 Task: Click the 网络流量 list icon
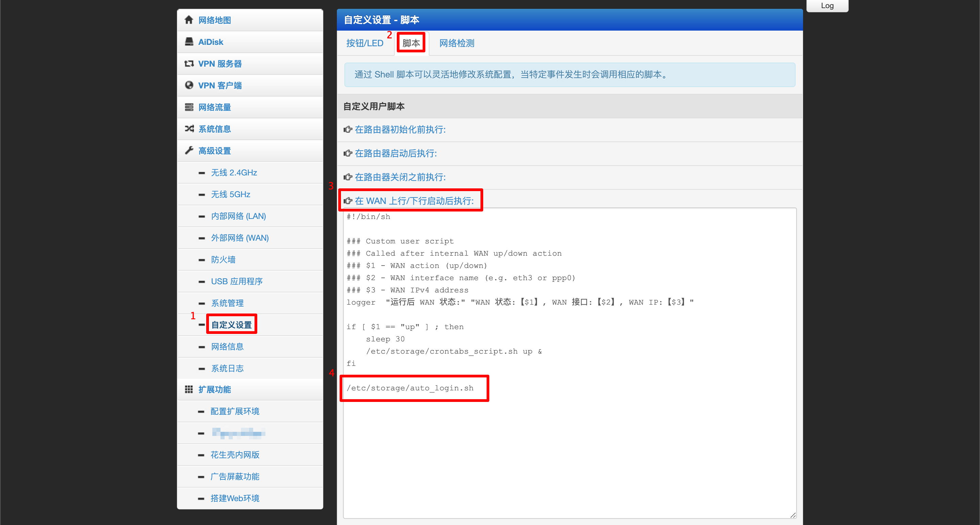189,107
